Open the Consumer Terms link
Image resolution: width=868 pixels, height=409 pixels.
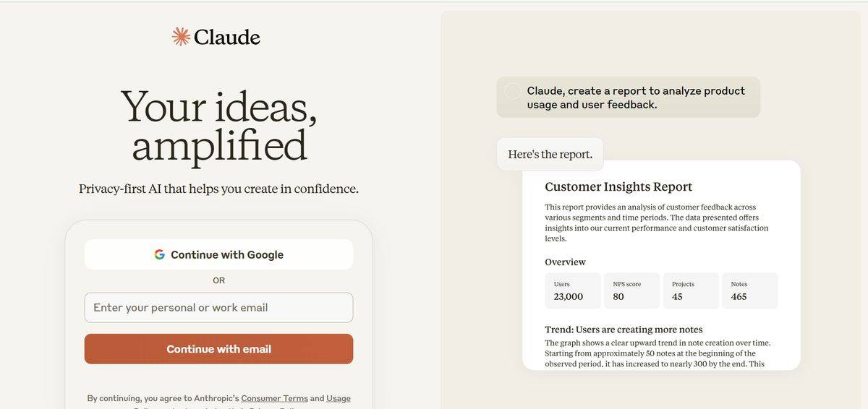274,398
